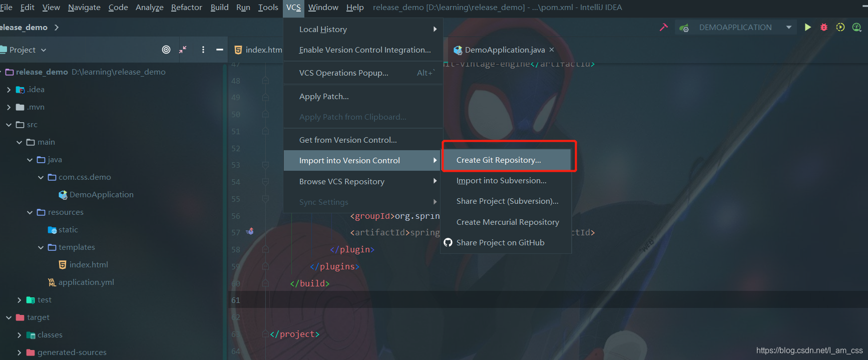This screenshot has width=868, height=360.
Task: Start debugging with the bug icon
Action: [x=824, y=27]
